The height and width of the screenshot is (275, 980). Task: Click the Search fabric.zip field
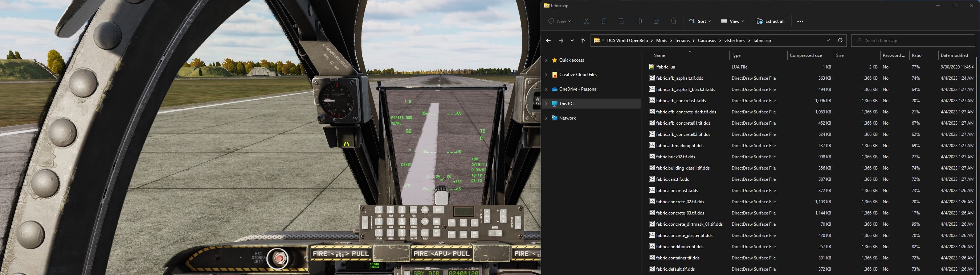pos(913,40)
